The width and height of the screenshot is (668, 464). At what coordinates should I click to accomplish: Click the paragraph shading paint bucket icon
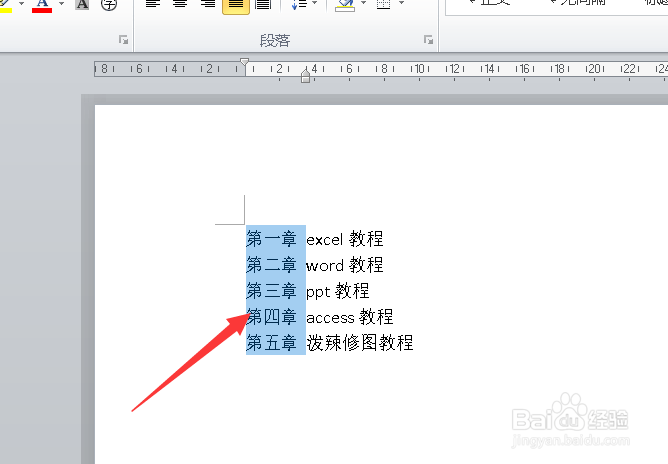tap(345, 5)
